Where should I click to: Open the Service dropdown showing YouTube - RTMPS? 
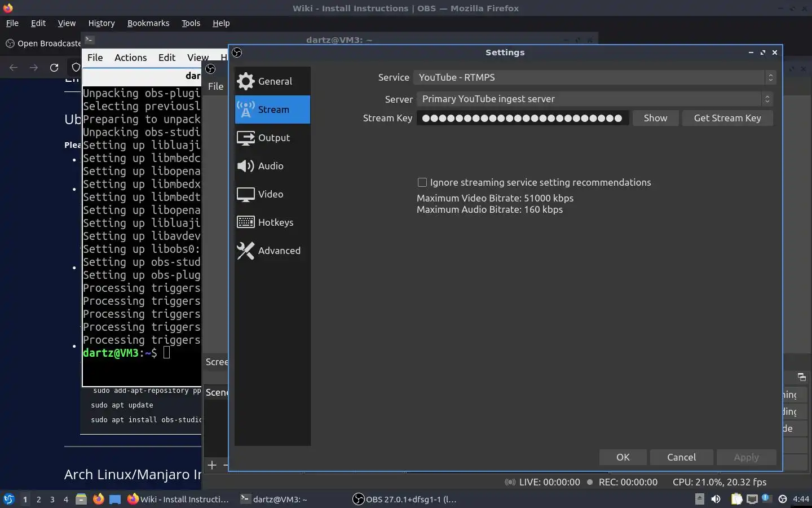(594, 77)
